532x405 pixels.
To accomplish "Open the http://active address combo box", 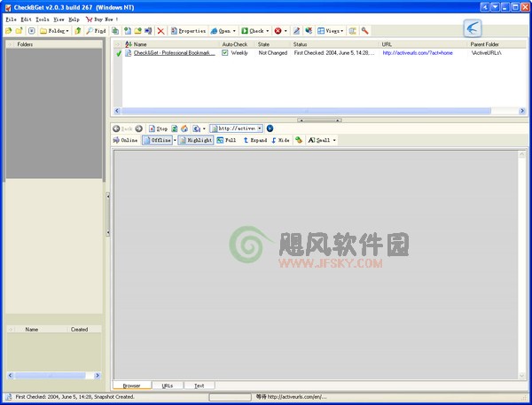I will pyautogui.click(x=236, y=129).
